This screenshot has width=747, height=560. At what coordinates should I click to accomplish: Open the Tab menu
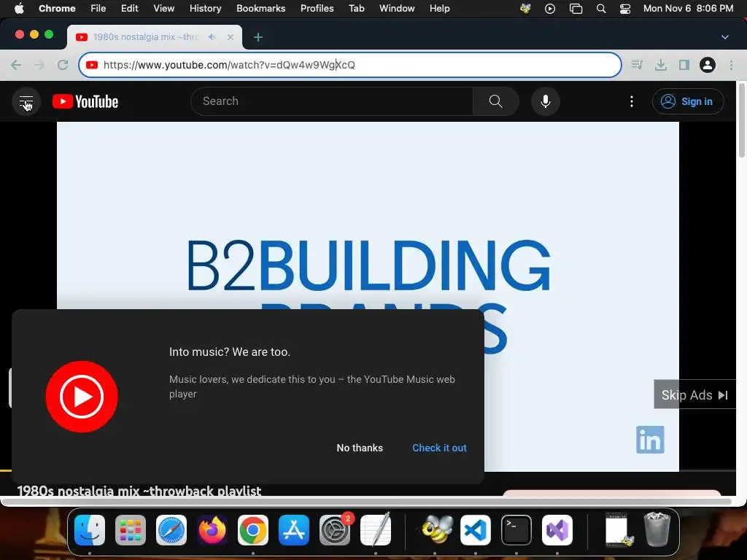pos(356,8)
